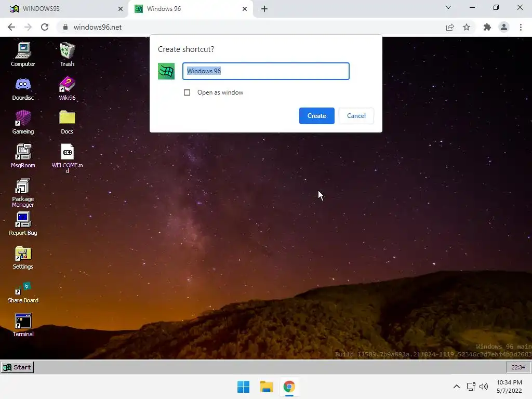Open the Chrome three-dot menu
This screenshot has width=532, height=399.
click(521, 27)
